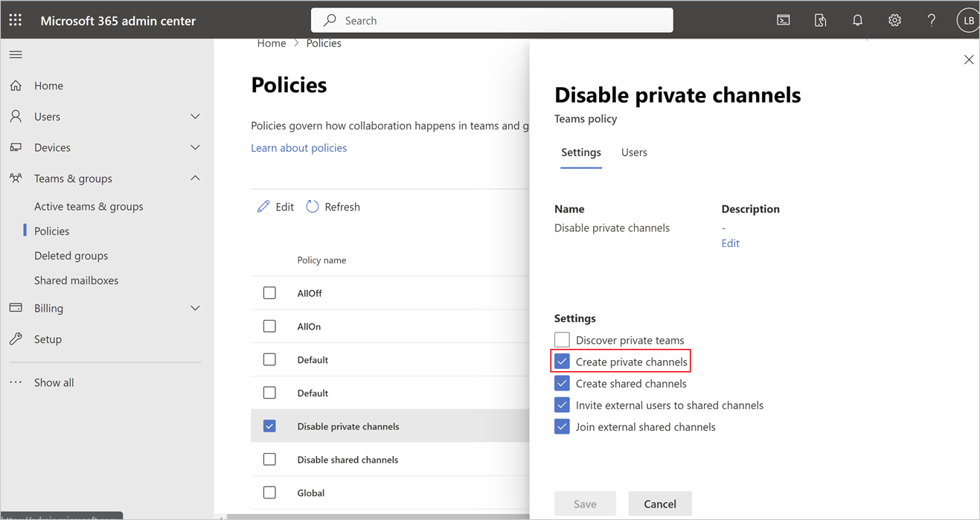This screenshot has height=520, width=980.
Task: Select the second Default policy checkbox
Action: (x=269, y=392)
